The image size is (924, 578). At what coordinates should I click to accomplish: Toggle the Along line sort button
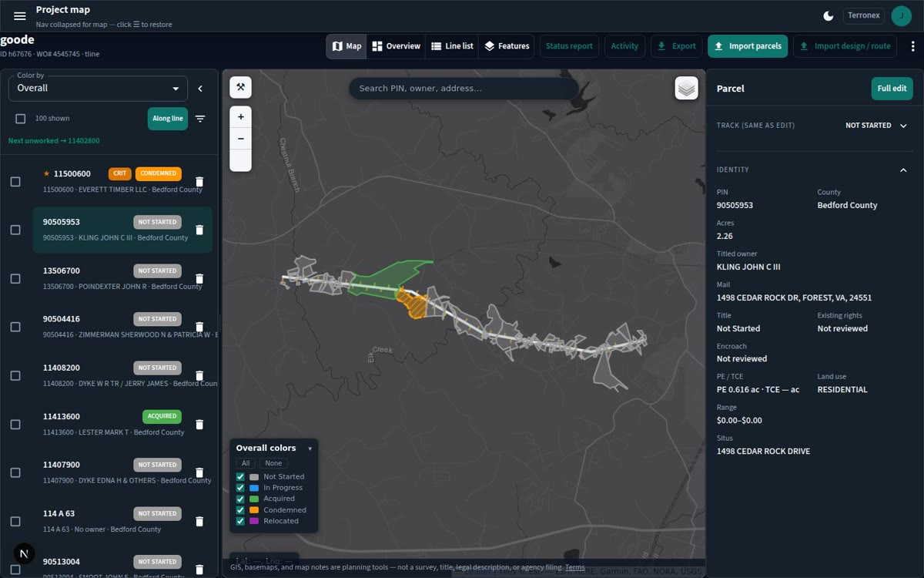168,119
